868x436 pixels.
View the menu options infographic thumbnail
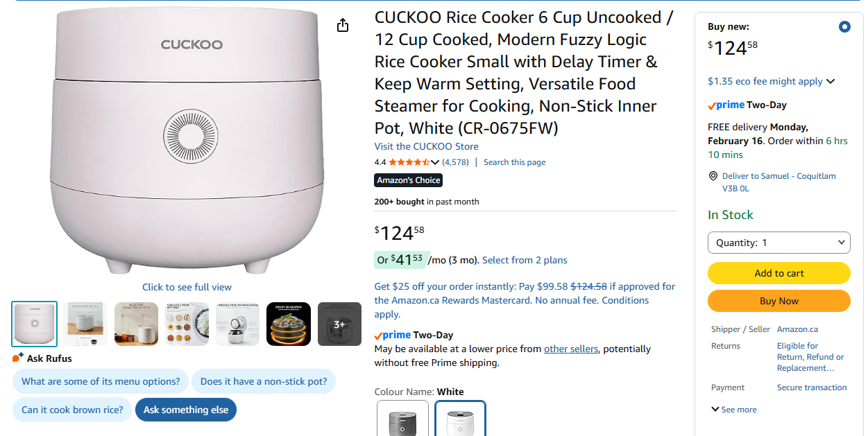[187, 324]
